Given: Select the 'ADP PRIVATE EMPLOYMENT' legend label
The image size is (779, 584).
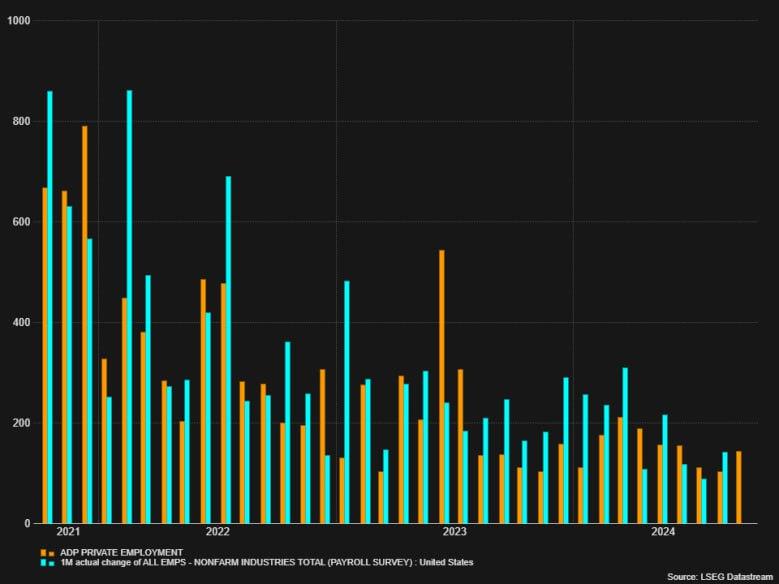Looking at the screenshot, I should (121, 552).
